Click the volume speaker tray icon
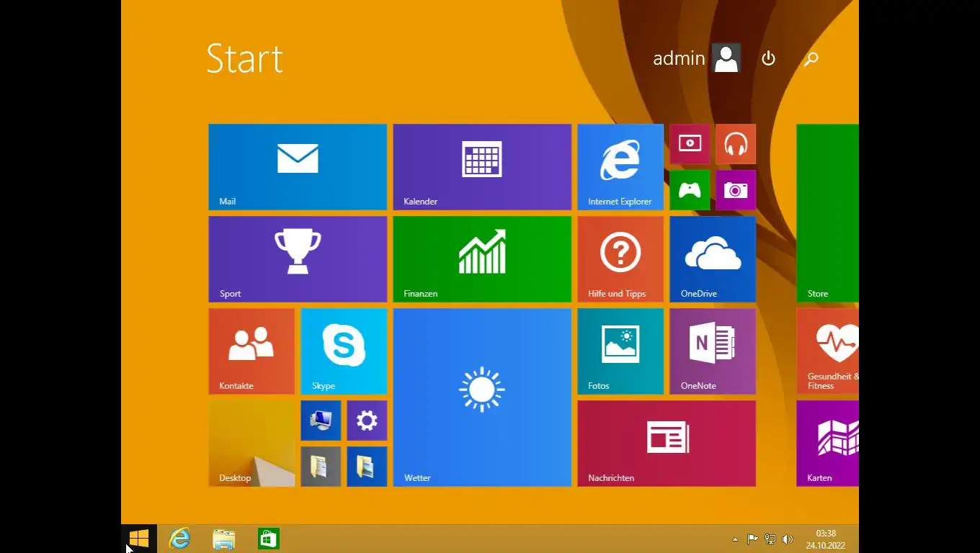Screen dimensions: 980x553 (788, 539)
